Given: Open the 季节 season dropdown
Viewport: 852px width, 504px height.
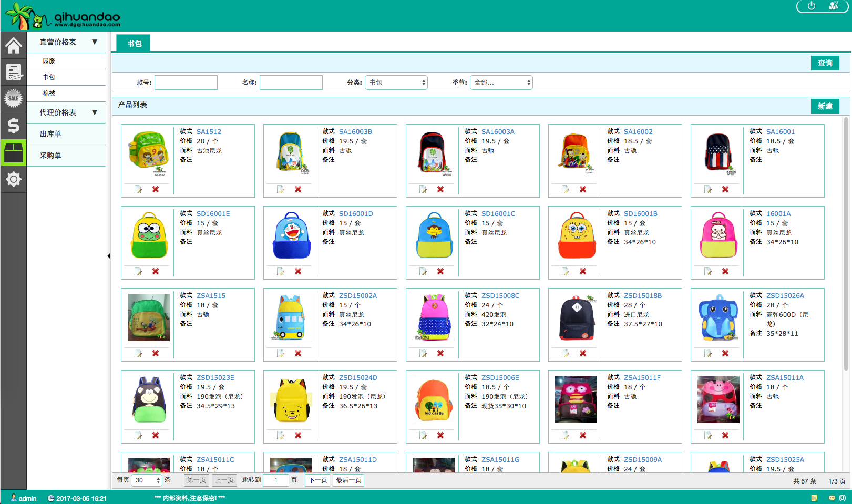Looking at the screenshot, I should [x=501, y=83].
